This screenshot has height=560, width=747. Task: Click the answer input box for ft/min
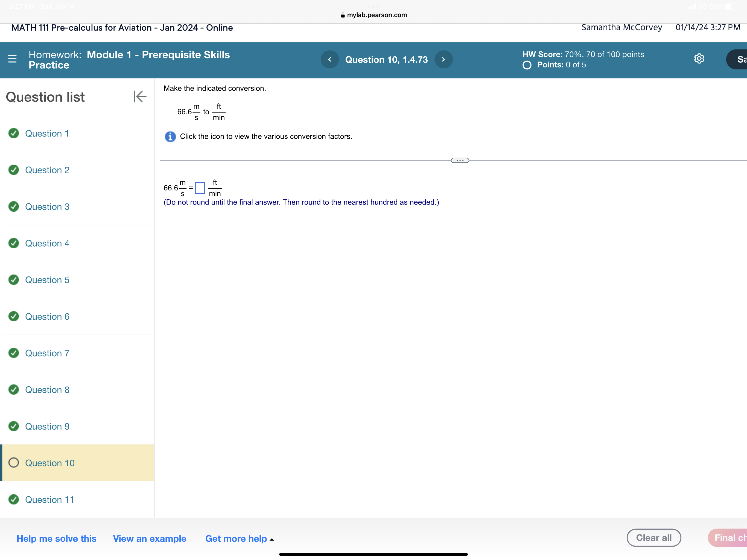200,188
